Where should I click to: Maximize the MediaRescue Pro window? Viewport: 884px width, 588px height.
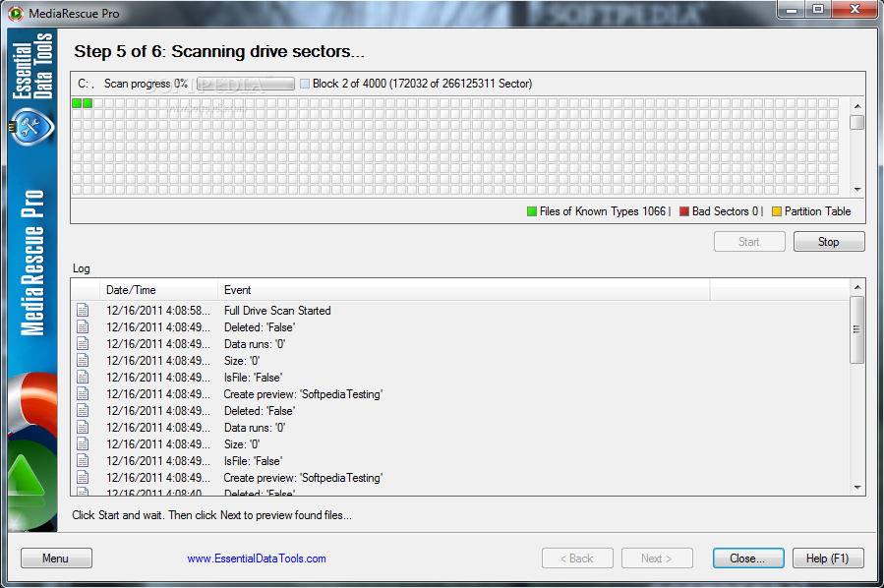click(x=817, y=10)
